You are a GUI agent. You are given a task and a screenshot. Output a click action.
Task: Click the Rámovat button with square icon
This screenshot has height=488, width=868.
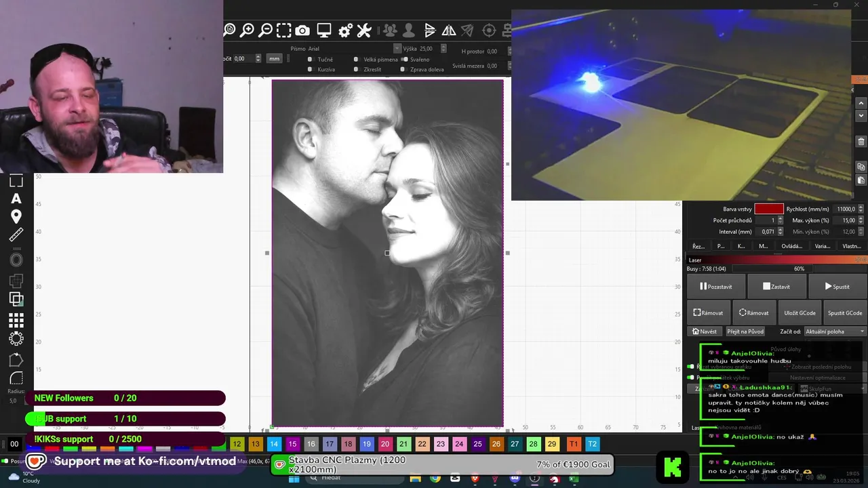709,313
